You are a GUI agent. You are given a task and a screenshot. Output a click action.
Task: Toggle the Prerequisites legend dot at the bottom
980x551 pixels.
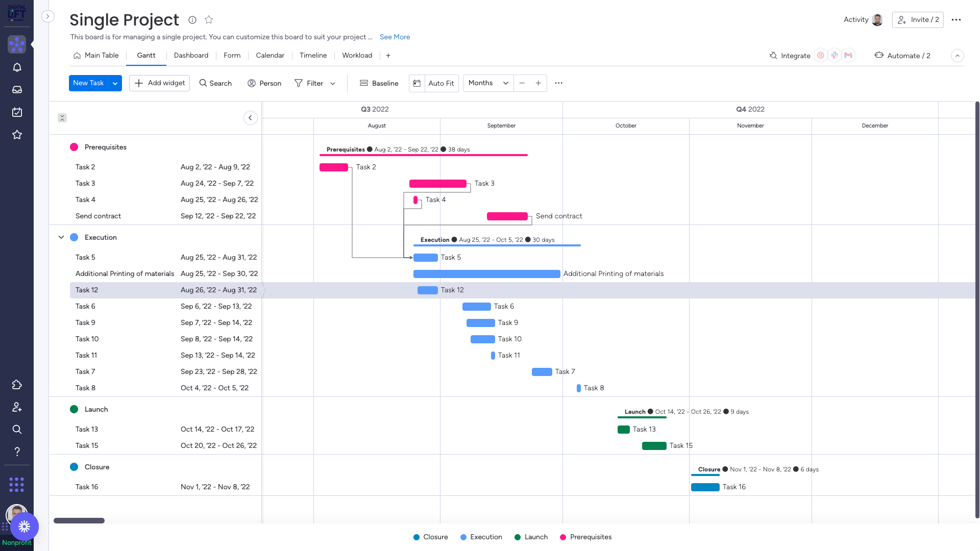click(563, 537)
